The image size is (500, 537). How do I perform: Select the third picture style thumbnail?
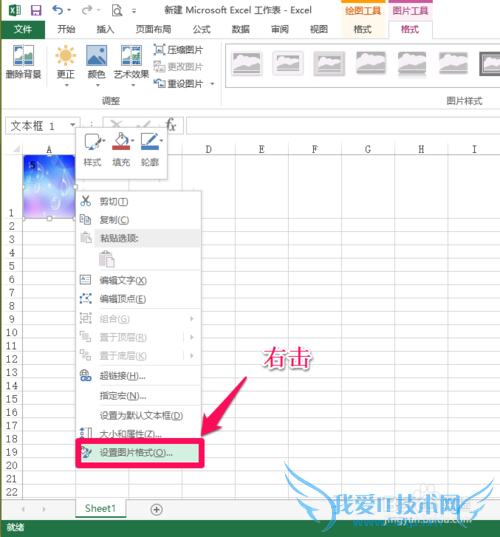click(x=329, y=63)
